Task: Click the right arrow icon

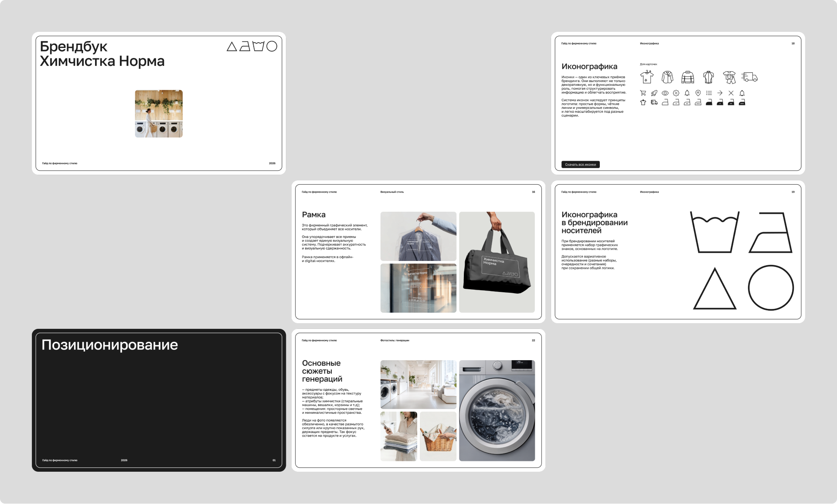Action: pos(720,93)
